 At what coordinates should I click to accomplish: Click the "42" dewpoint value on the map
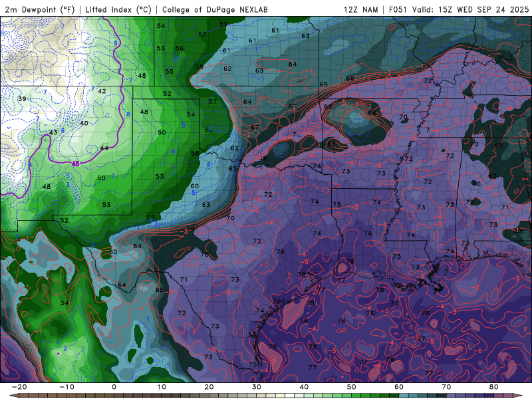(x=102, y=91)
